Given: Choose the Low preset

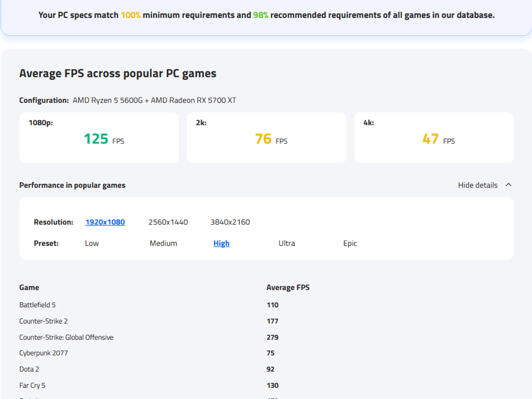Looking at the screenshot, I should click(92, 243).
